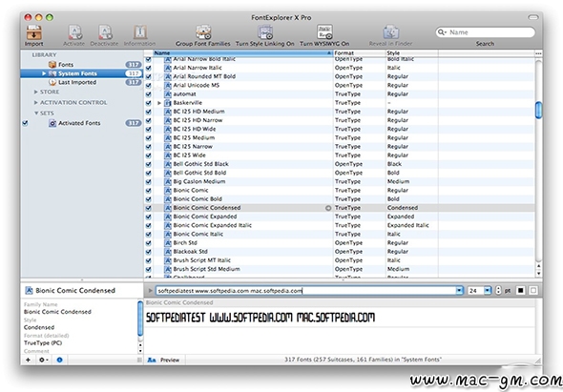Viewport: 563px width, 392px height.
Task: Expand the STORE section in the sidebar
Action: (x=36, y=93)
